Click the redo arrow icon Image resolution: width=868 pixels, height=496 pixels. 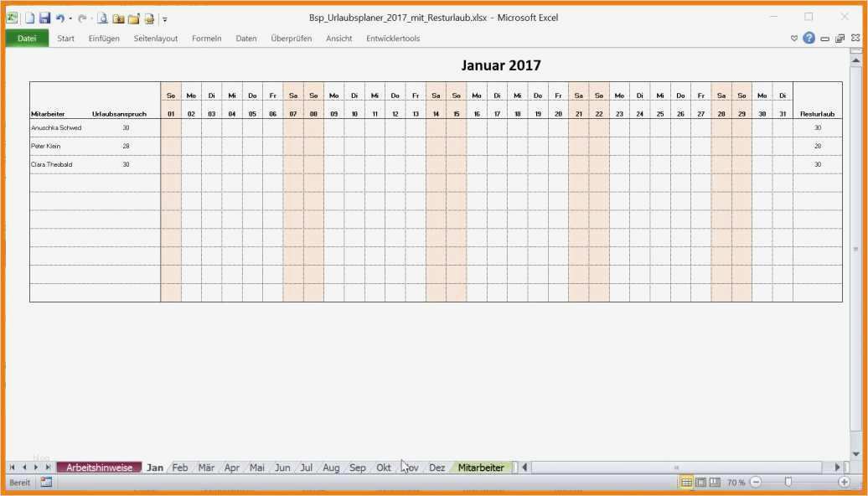(82, 18)
